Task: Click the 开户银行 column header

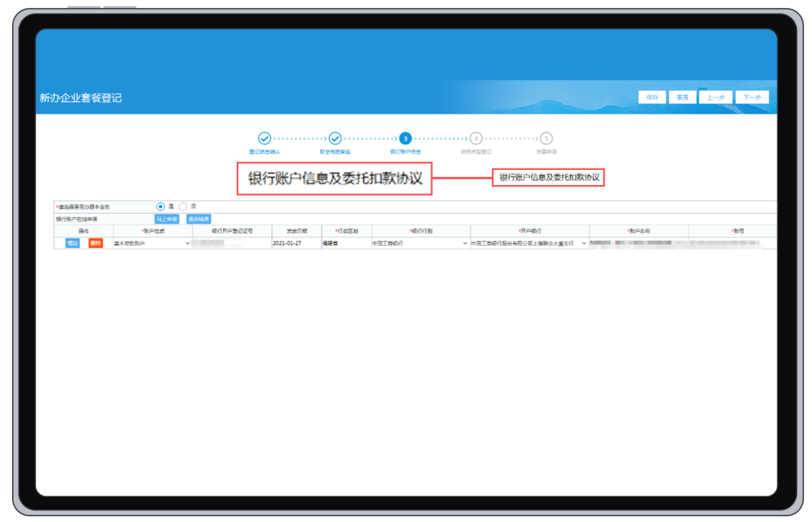Action: [530, 231]
